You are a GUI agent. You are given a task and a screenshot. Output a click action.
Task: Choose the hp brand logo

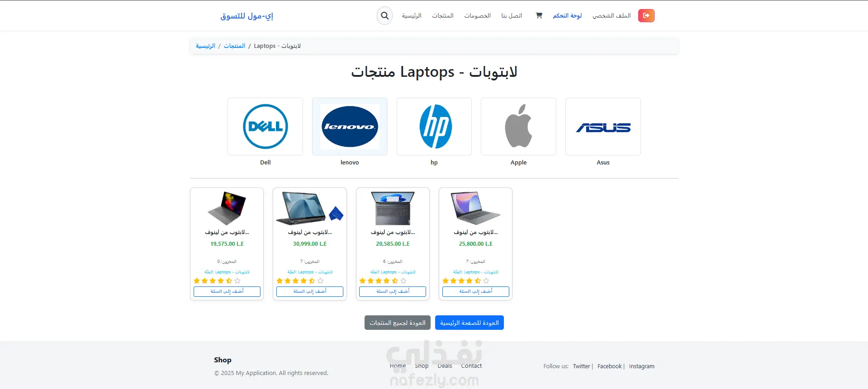click(x=434, y=127)
